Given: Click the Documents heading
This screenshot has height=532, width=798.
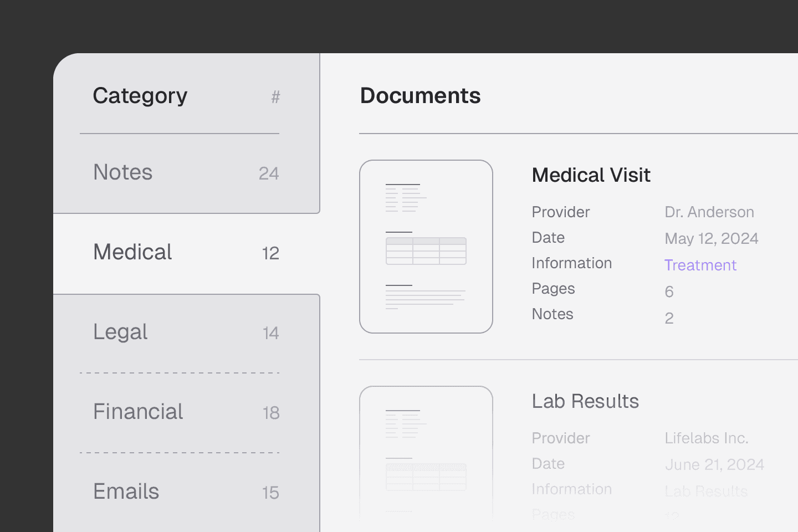Looking at the screenshot, I should [420, 96].
